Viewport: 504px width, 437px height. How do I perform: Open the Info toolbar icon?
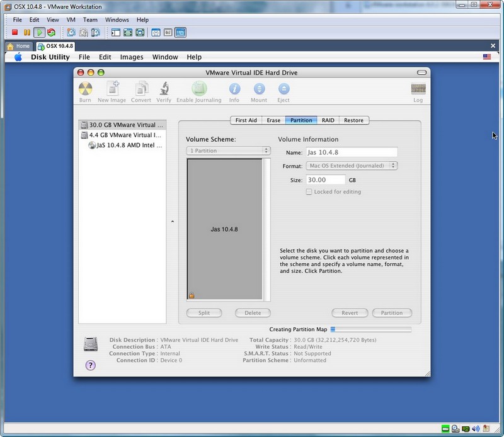click(x=234, y=92)
